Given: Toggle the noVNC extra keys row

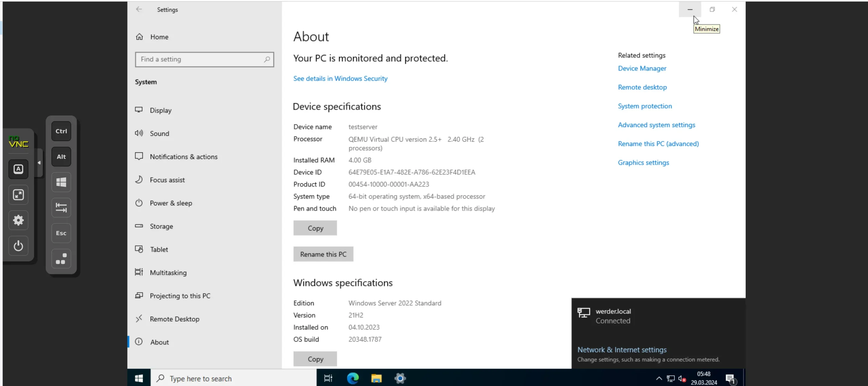Looking at the screenshot, I should 61,258.
